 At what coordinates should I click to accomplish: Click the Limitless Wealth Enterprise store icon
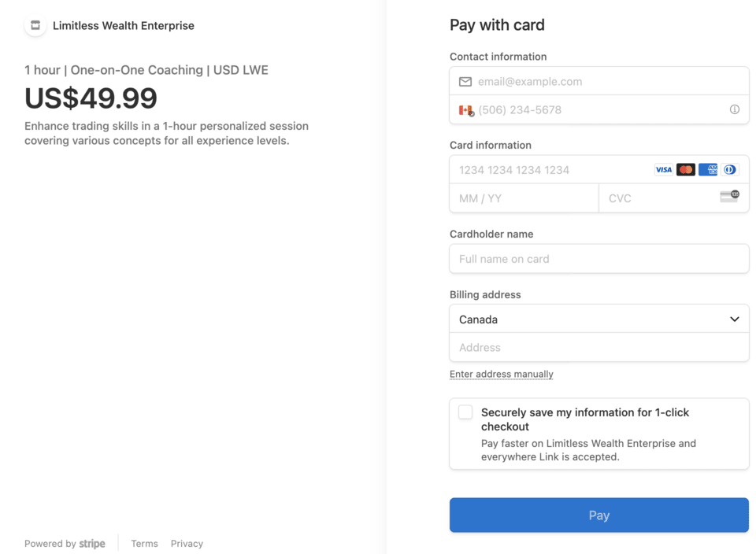(35, 26)
